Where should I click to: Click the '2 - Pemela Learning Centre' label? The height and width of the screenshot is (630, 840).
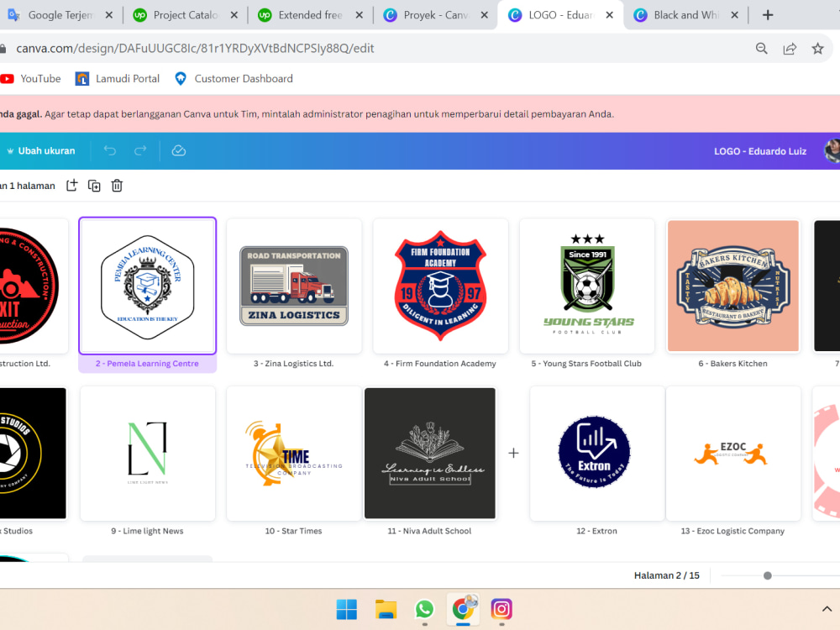[147, 363]
